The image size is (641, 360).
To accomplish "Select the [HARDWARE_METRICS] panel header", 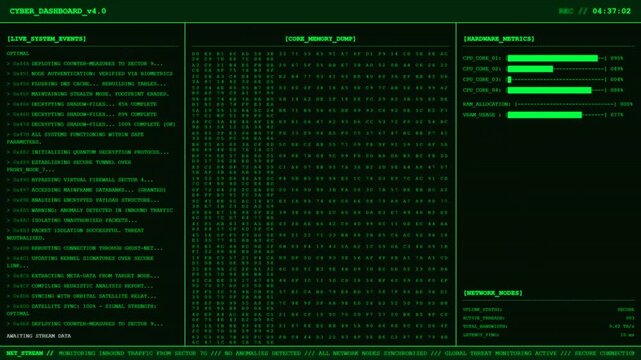I will point(499,39).
